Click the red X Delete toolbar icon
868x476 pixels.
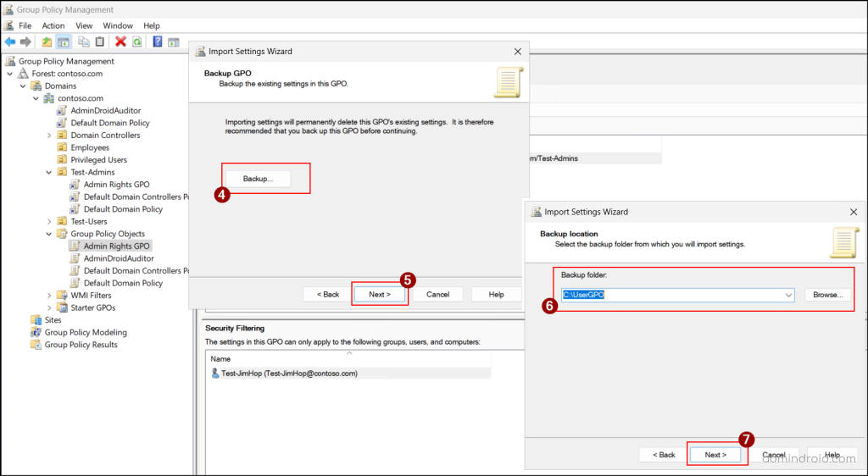click(120, 42)
